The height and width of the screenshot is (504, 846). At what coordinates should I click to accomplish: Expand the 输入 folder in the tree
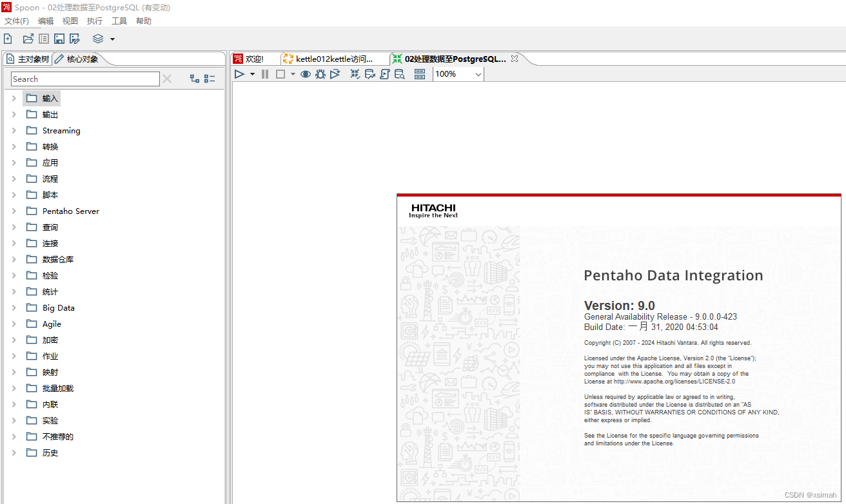pos(14,98)
